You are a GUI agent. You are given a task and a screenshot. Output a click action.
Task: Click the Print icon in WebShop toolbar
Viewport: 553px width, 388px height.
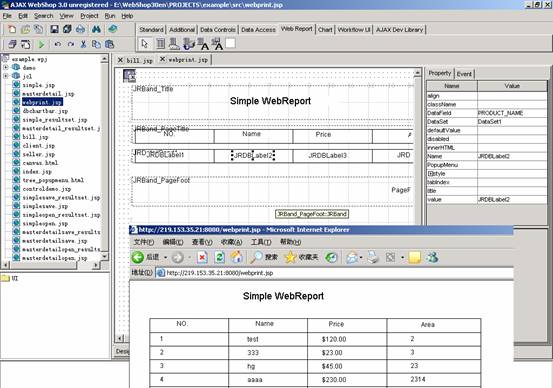[80, 29]
